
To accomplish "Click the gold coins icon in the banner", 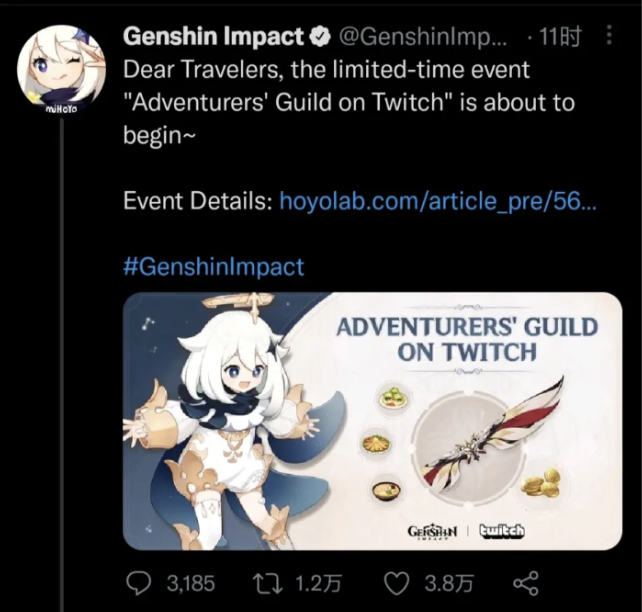I will click(541, 483).
